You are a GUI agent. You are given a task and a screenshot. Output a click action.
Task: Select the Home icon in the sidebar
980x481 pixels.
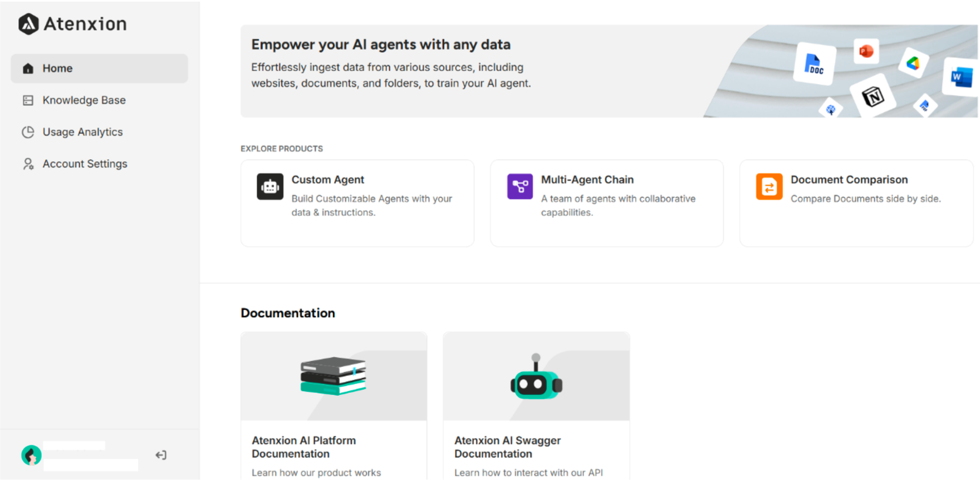(x=28, y=68)
